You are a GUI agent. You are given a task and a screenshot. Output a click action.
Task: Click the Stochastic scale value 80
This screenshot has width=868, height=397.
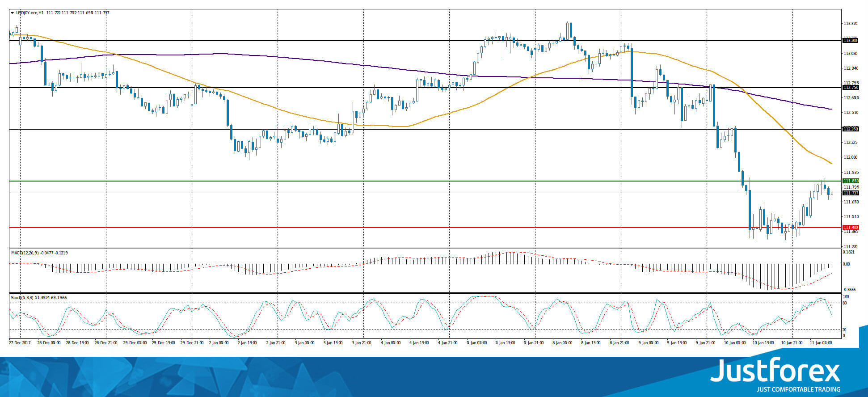pos(845,303)
